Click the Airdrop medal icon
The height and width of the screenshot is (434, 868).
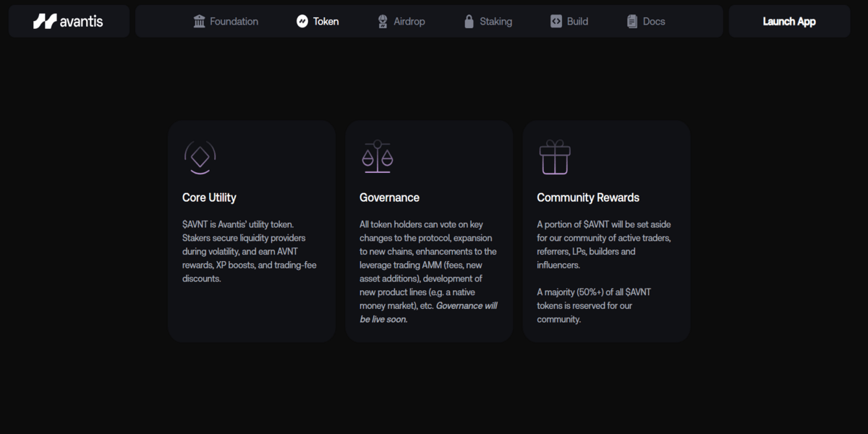[383, 21]
